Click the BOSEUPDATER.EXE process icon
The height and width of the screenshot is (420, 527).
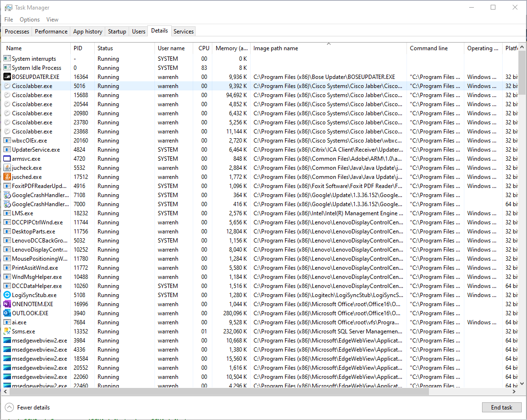click(x=7, y=77)
